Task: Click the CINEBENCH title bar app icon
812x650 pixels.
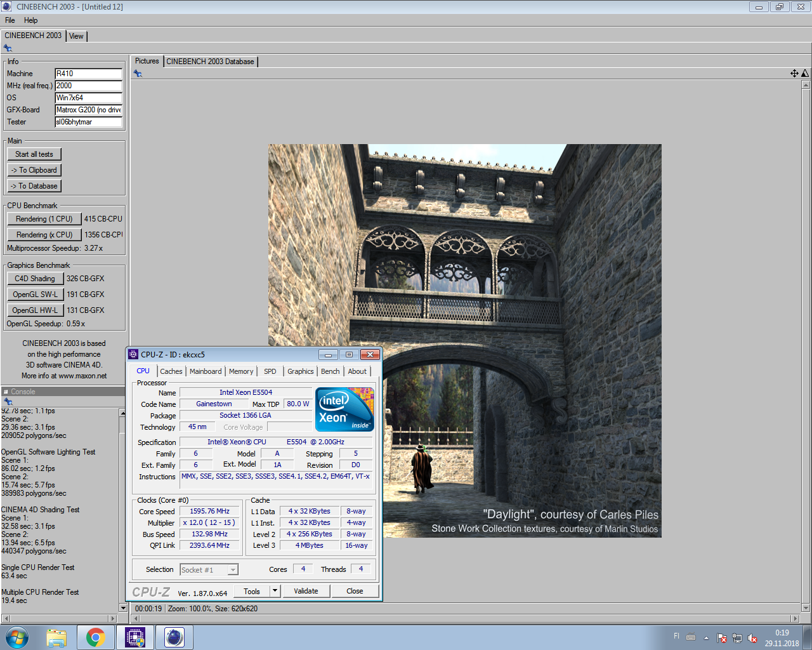Action: click(7, 6)
